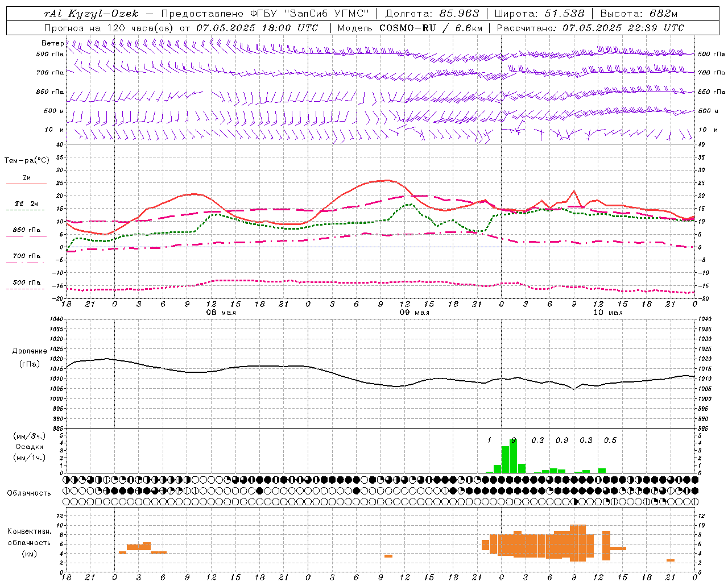Image resolution: width=728 pixels, height=582 pixels.
Task: Click the 09 мая date label
Action: coord(414,313)
